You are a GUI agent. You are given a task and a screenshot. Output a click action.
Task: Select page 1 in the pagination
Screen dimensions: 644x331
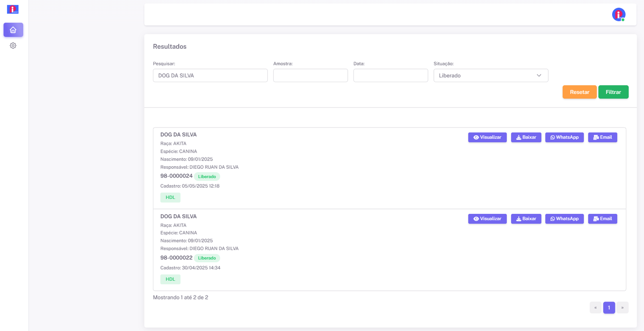tap(609, 308)
